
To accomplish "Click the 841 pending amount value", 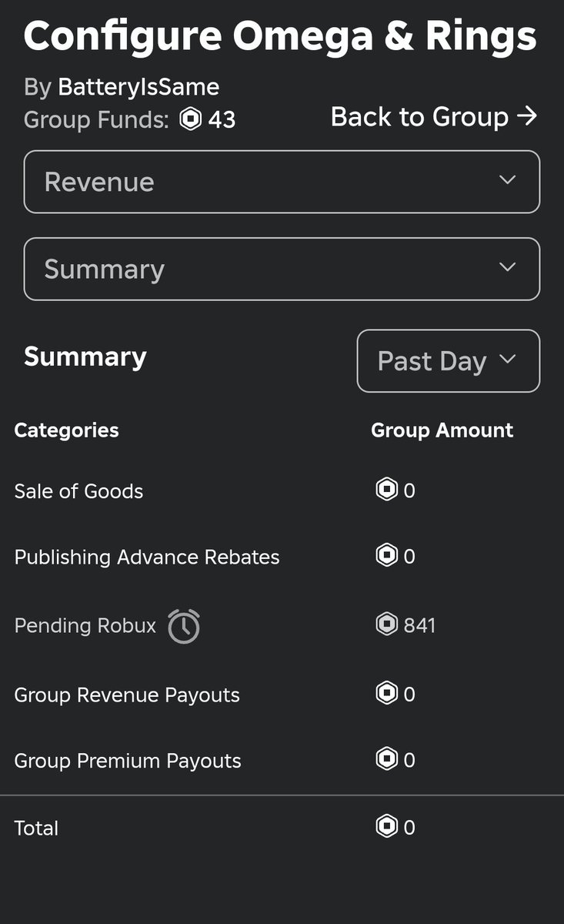I will tap(419, 624).
